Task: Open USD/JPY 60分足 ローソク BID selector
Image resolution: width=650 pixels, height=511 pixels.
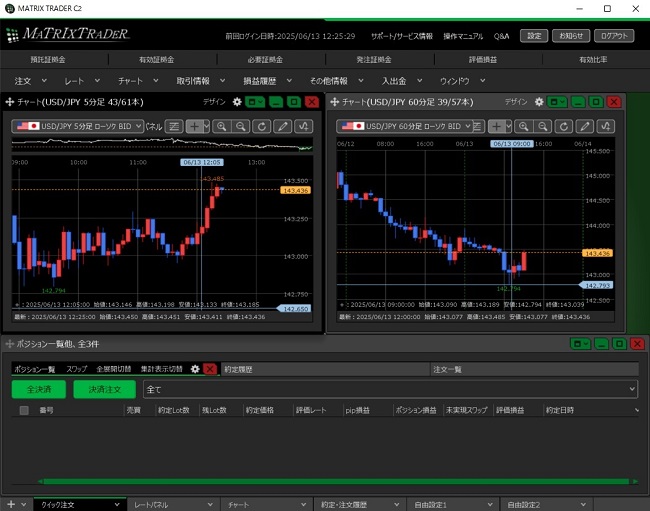Action: coord(405,126)
